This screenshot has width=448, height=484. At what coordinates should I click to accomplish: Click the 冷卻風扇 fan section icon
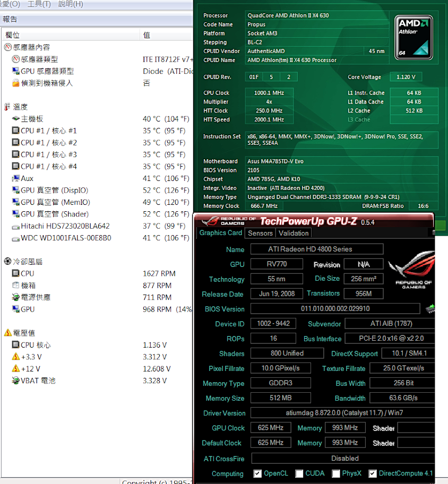8,262
